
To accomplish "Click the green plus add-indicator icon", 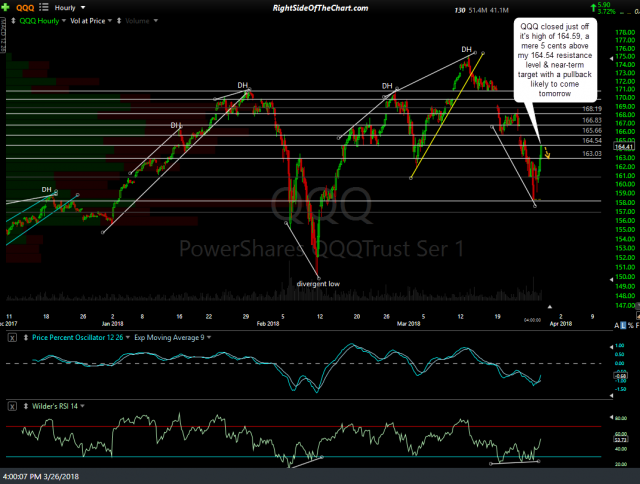I will [5, 7].
